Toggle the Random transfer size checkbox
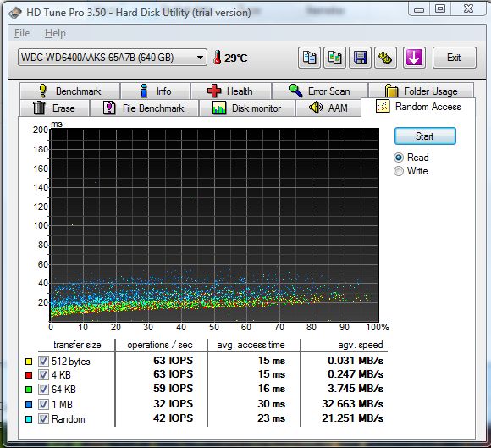The height and width of the screenshot is (448, 491). click(x=43, y=419)
